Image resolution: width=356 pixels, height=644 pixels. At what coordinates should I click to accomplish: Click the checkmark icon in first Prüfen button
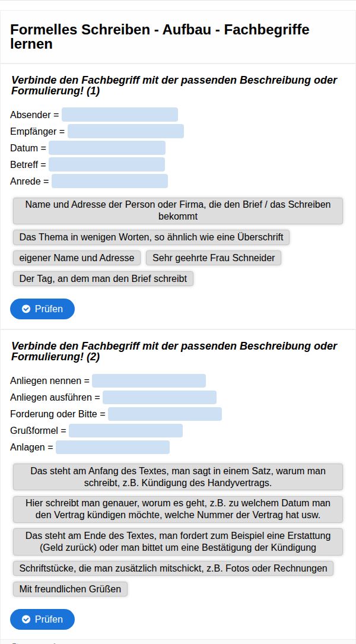tap(26, 309)
